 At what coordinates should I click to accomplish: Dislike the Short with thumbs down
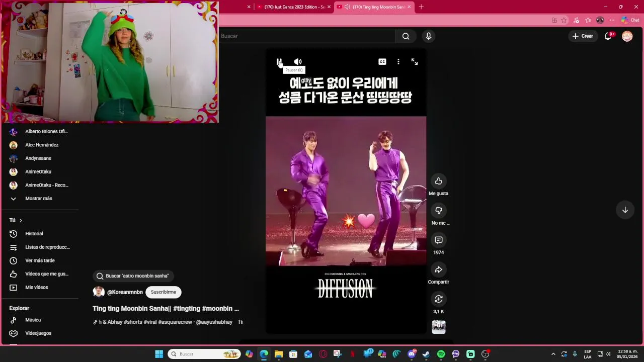click(x=439, y=211)
